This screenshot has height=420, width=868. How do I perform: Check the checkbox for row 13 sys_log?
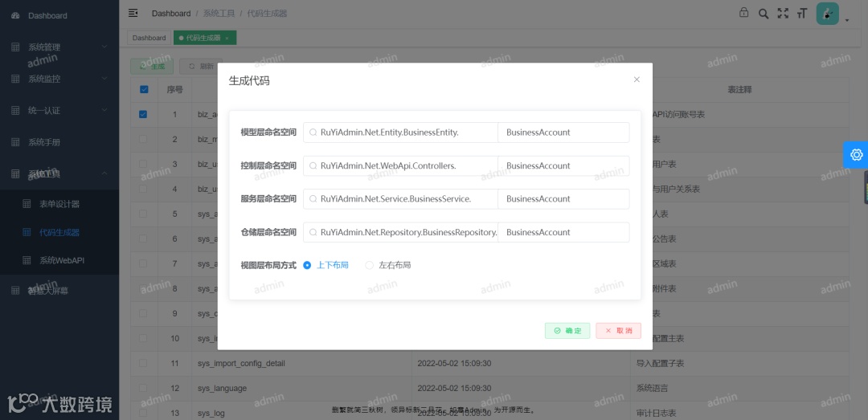click(143, 413)
